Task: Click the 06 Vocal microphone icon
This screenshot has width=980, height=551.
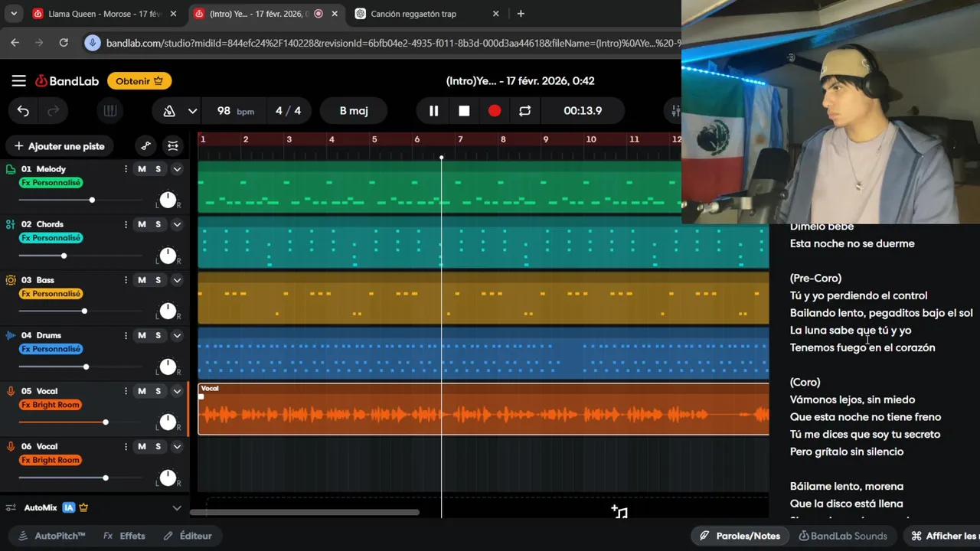Action: coord(11,446)
